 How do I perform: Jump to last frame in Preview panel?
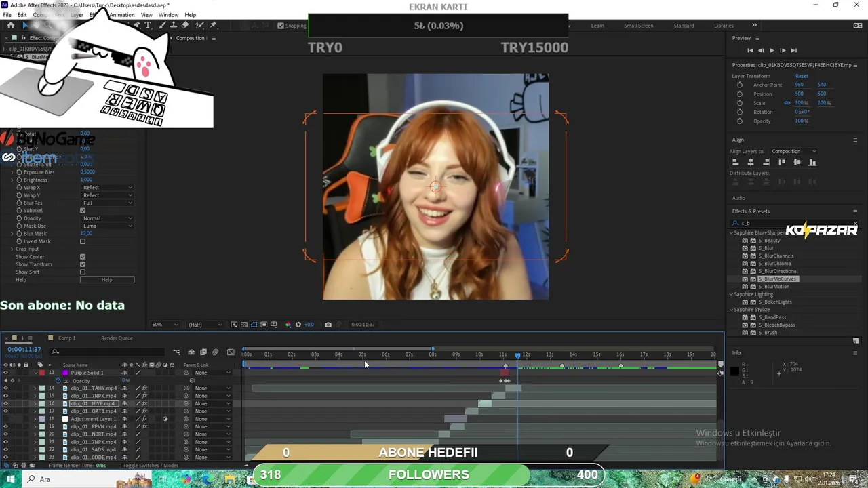[793, 50]
